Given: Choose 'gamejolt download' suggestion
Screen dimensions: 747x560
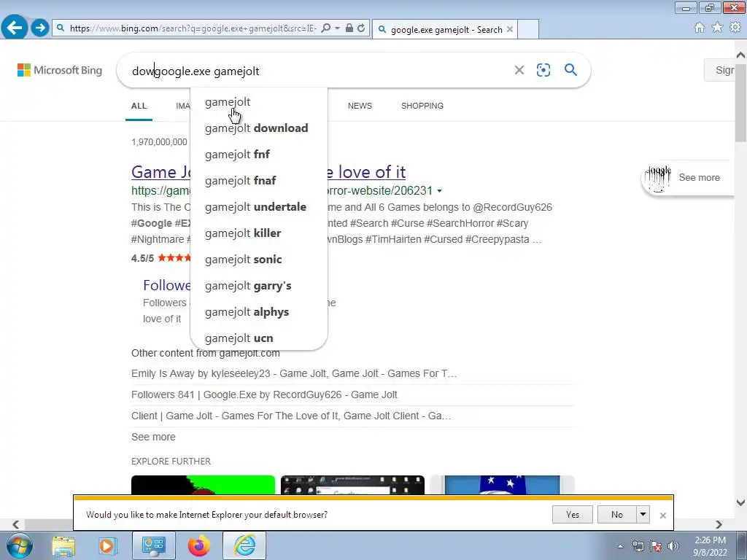Looking at the screenshot, I should pos(259,128).
